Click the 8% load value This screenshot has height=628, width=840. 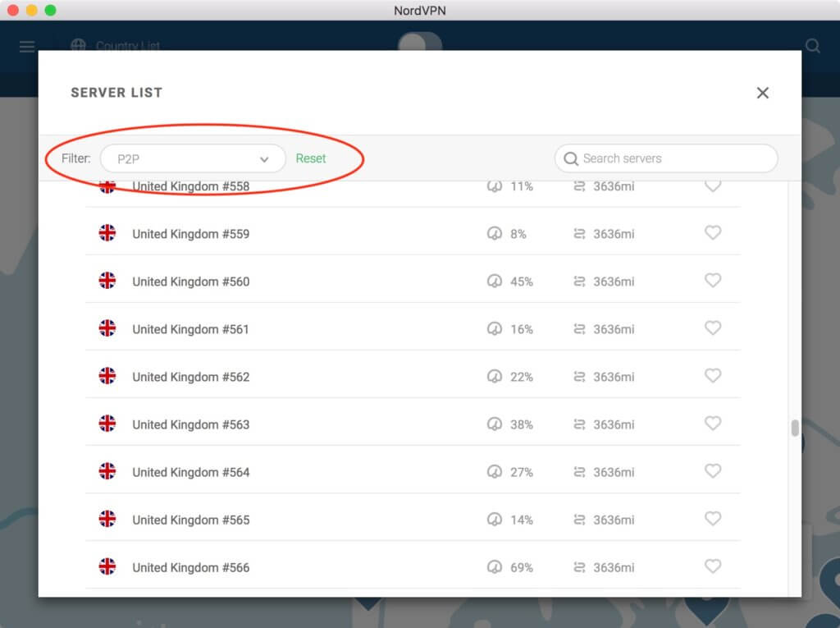[x=518, y=234]
